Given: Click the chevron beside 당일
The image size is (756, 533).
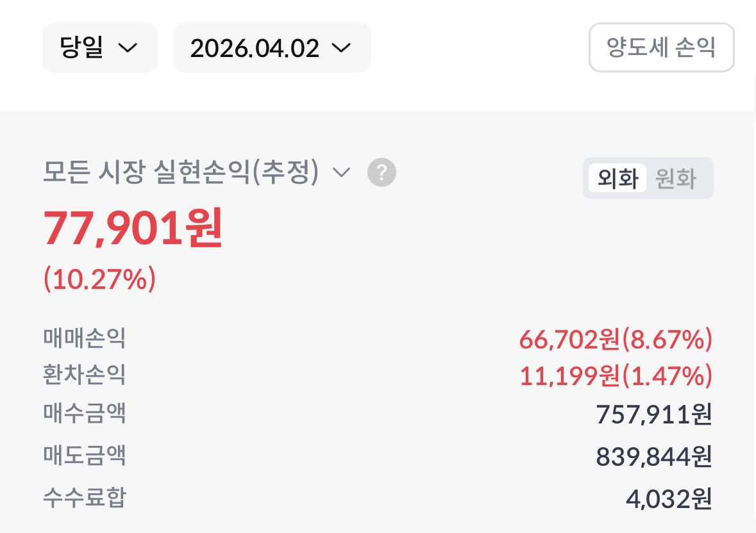Looking at the screenshot, I should (128, 48).
